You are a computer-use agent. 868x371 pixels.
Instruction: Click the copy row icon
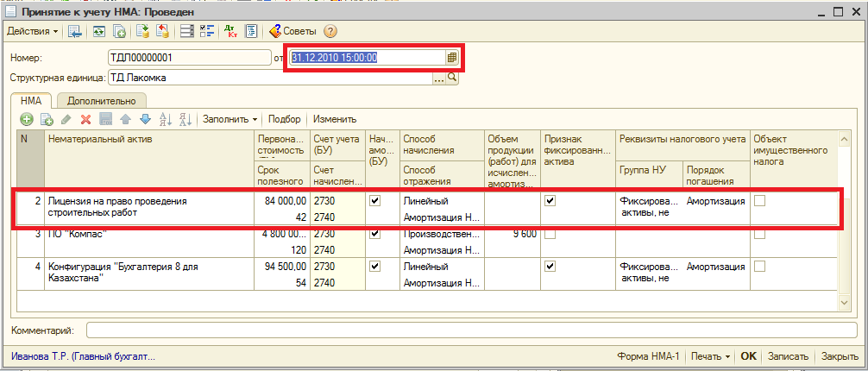coord(47,119)
